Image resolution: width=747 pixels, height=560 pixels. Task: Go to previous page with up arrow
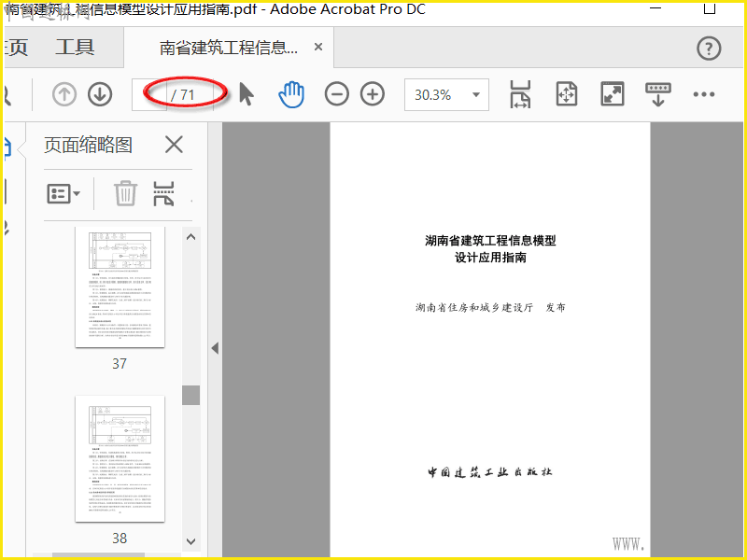pos(64,94)
